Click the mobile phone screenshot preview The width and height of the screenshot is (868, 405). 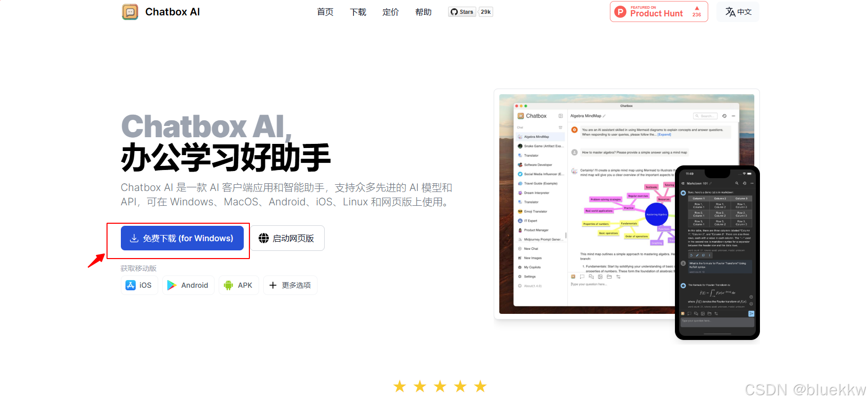point(717,252)
